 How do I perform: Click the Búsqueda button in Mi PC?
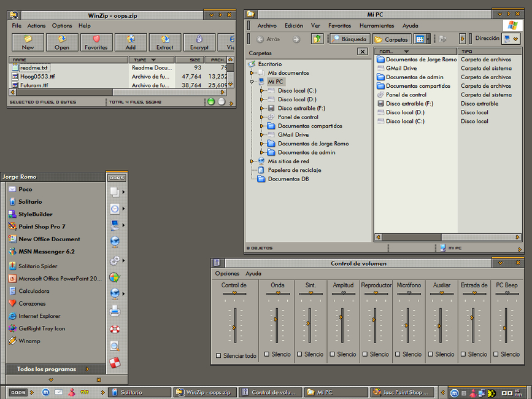350,39
